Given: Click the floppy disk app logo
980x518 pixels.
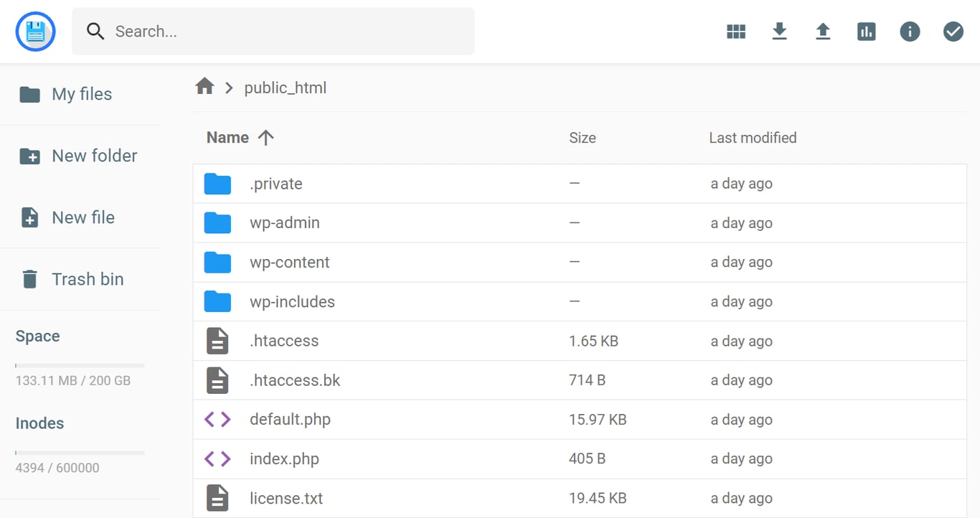Looking at the screenshot, I should (x=35, y=32).
